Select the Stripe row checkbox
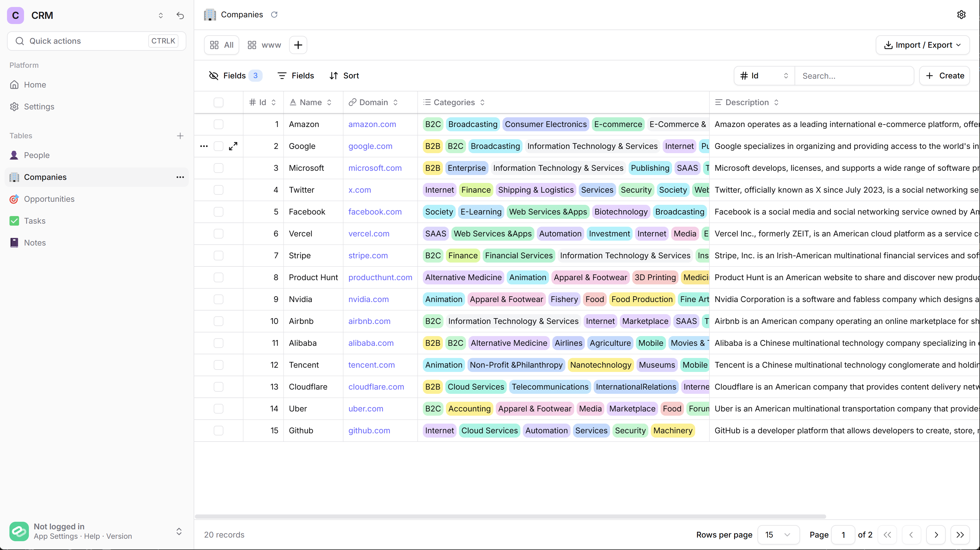Image resolution: width=980 pixels, height=550 pixels. coord(218,256)
